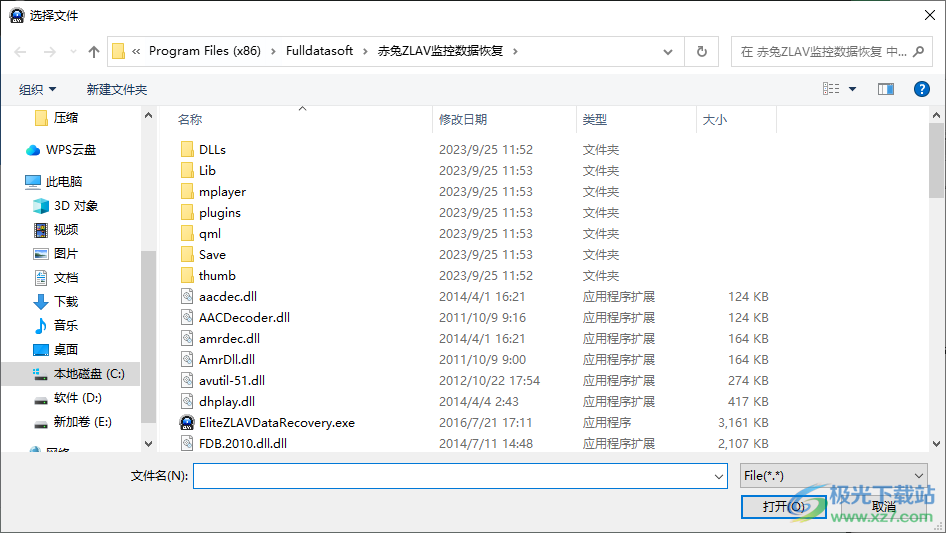Select 此电脑 in navigation pane
The height and width of the screenshot is (533, 946).
point(53,181)
